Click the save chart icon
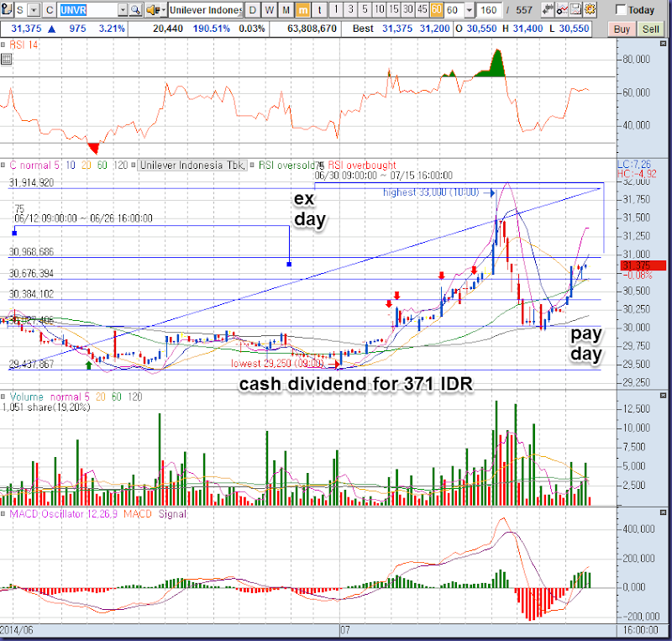This screenshot has width=672, height=641. 576,9
